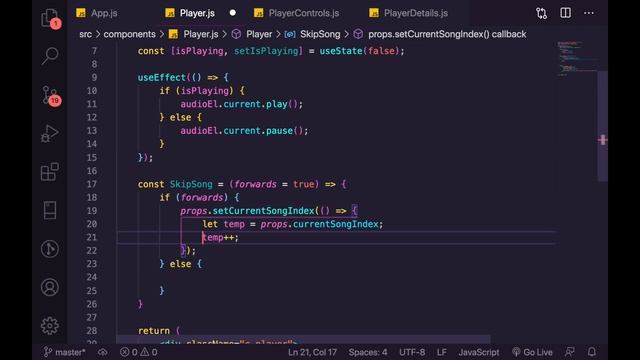Split the editor to the right
Screen dimensions: 640x360
pyautogui.click(x=565, y=13)
